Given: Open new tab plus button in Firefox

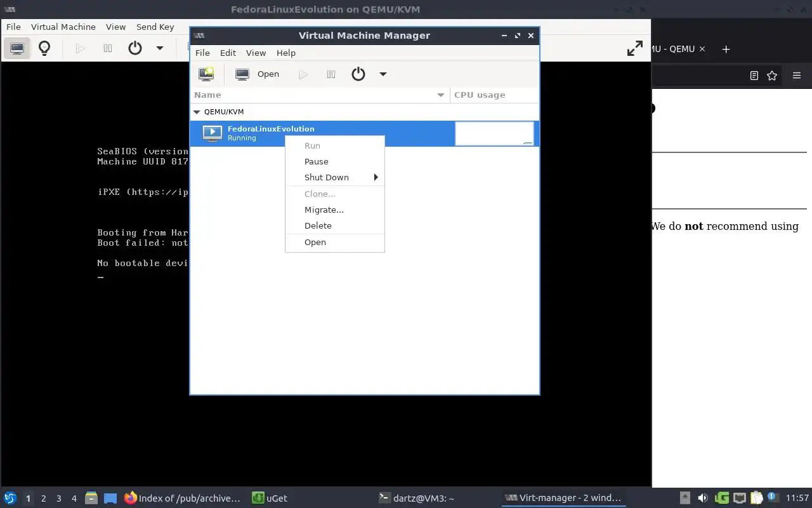Looking at the screenshot, I should pos(726,49).
